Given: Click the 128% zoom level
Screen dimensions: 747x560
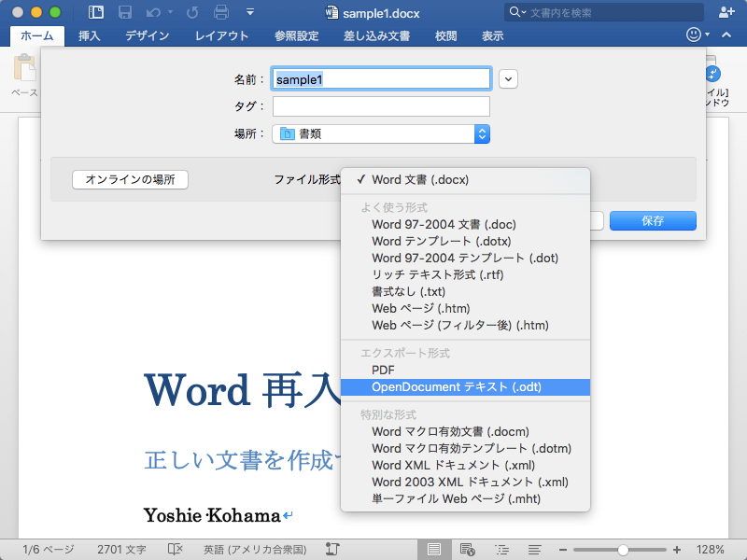Looking at the screenshot, I should [711, 550].
